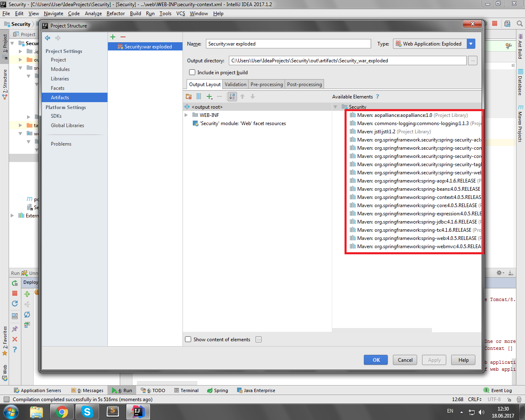Open Libraries in Project Settings

(x=60, y=79)
